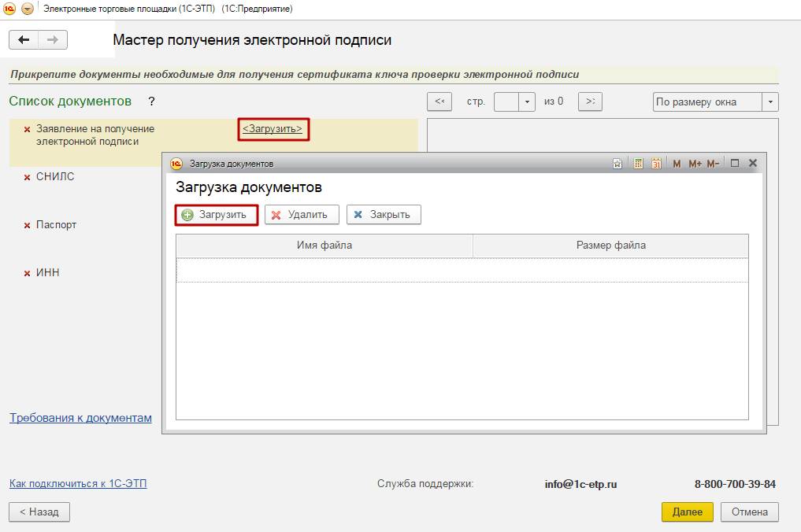Screen dimensions: 801x532
Task: Click the info@1c-etp.ru support email
Action: [580, 484]
